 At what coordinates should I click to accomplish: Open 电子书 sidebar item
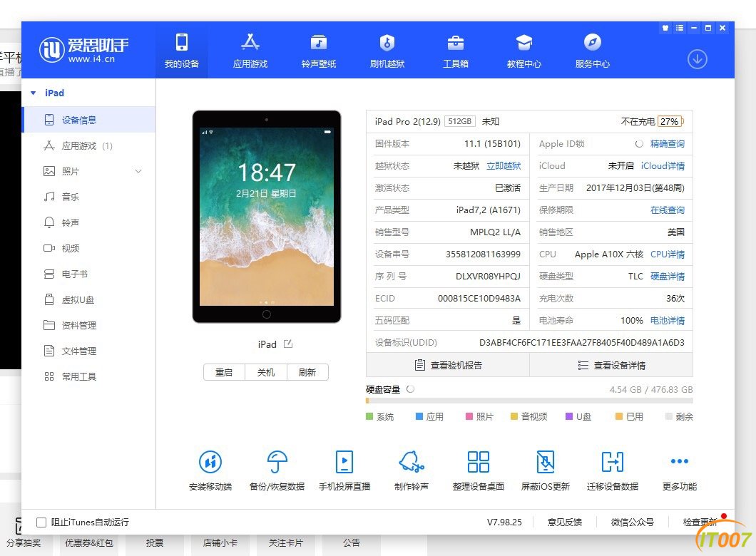point(88,274)
